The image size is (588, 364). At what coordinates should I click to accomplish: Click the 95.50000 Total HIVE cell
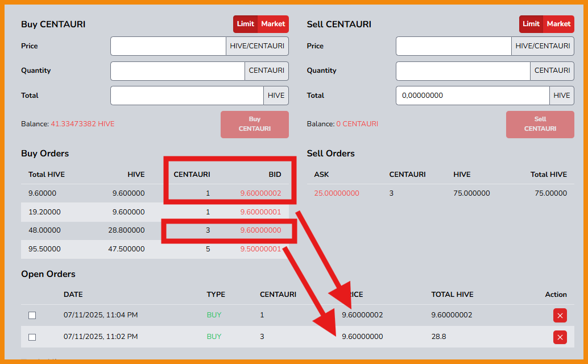[44, 249]
